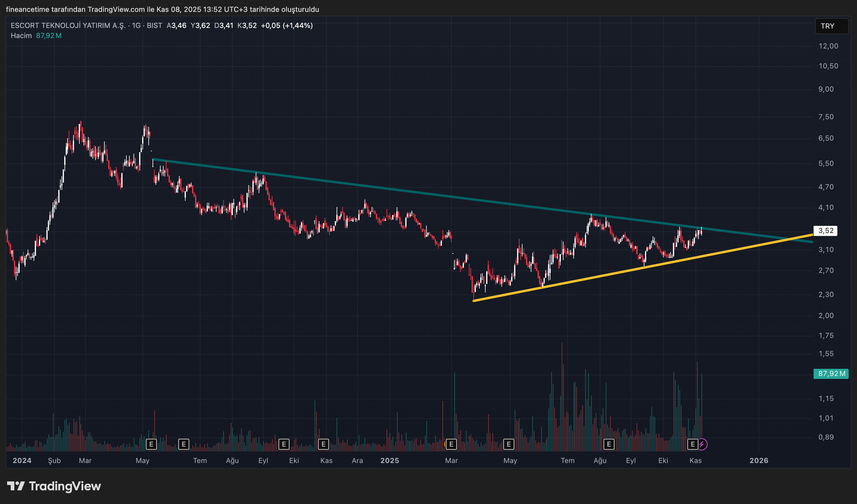Click the earnings E marker near Mar 2025
The image size is (857, 504).
coord(451,444)
